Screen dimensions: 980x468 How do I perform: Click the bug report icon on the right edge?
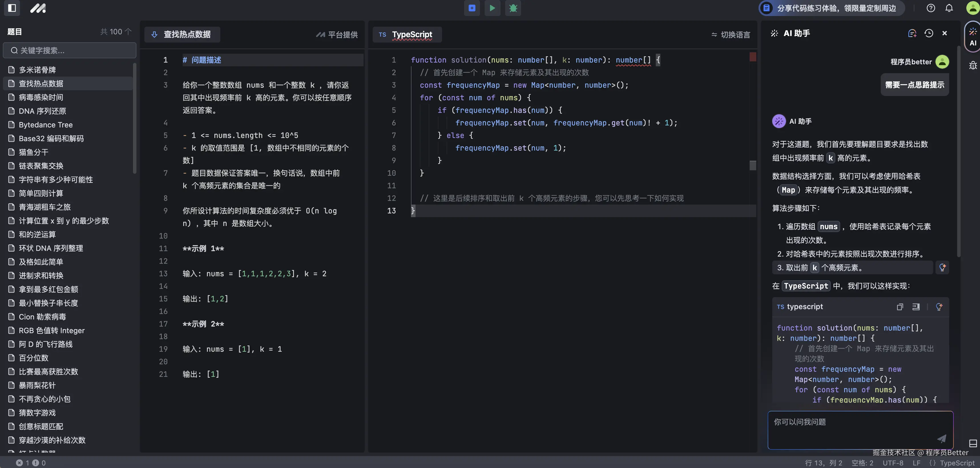pyautogui.click(x=973, y=65)
